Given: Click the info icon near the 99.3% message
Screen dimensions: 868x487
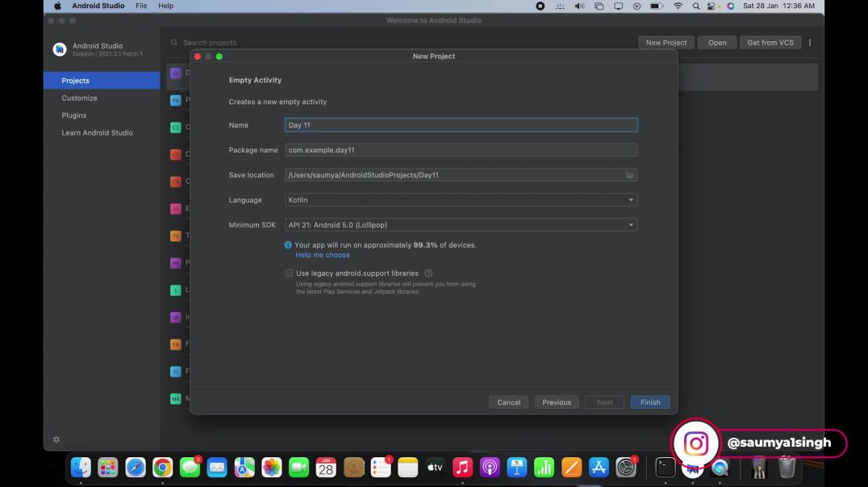Looking at the screenshot, I should pyautogui.click(x=288, y=244).
